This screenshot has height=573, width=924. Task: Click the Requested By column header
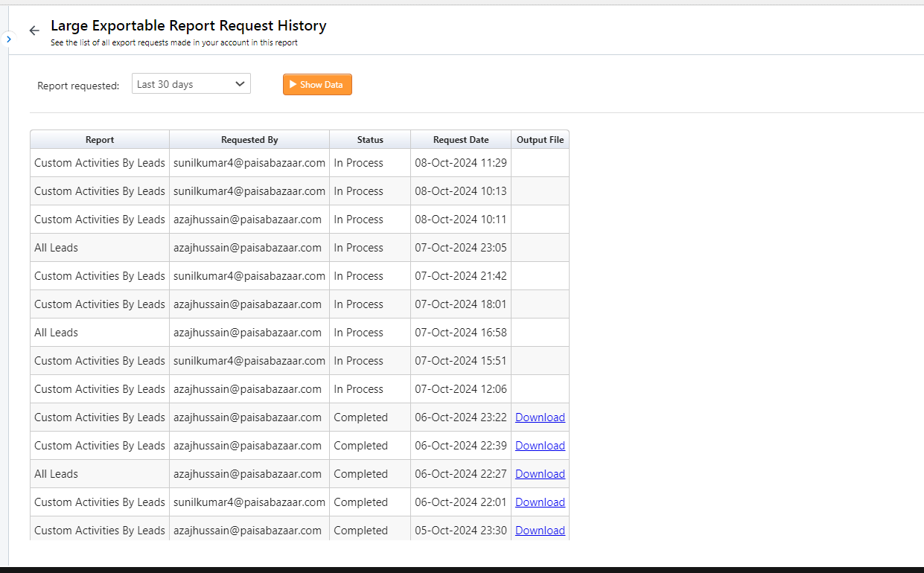coord(249,140)
